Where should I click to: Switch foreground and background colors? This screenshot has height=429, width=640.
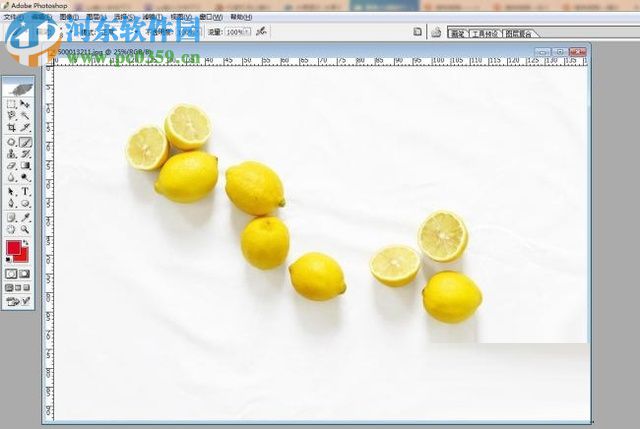coord(26,243)
